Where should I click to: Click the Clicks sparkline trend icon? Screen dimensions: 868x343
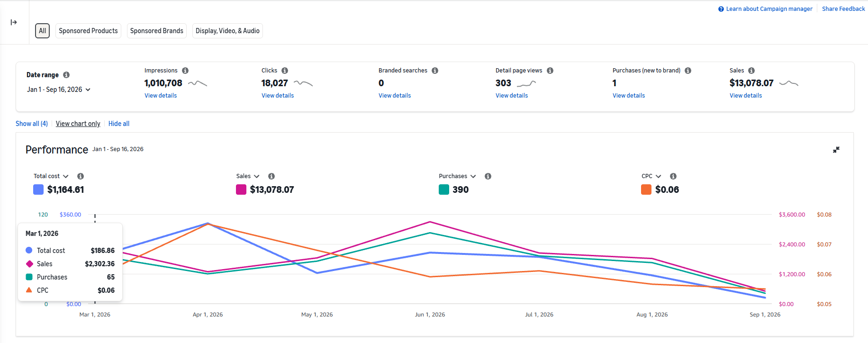click(x=303, y=83)
